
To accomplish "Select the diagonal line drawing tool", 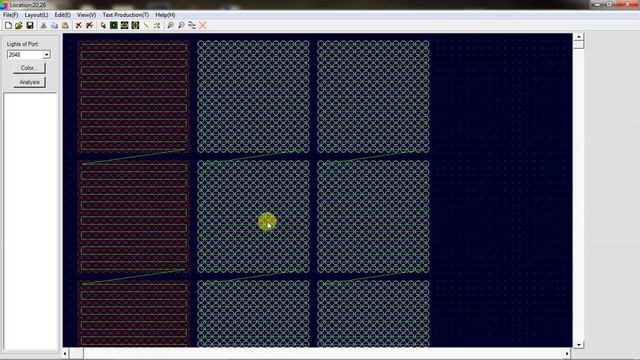I will pos(146,25).
